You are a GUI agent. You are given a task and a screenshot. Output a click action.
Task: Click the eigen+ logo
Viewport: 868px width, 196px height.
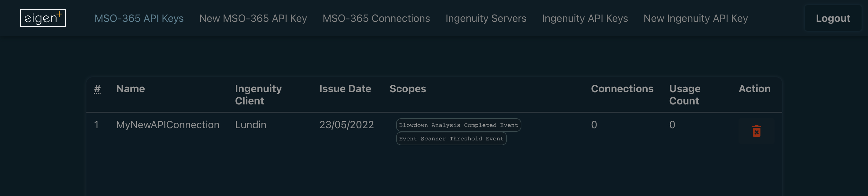tap(43, 18)
